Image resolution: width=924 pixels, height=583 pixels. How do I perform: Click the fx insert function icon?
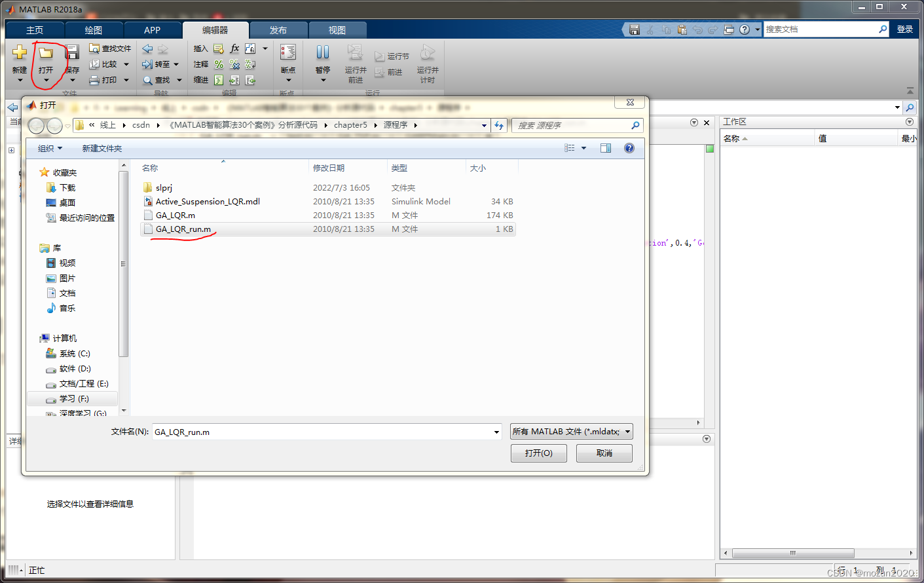[234, 48]
